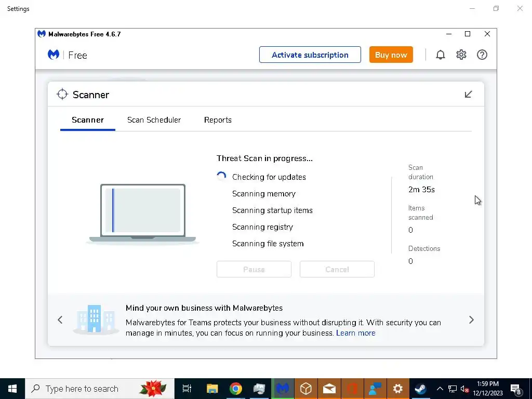
Task: Open the Windows Start menu
Action: click(12, 389)
